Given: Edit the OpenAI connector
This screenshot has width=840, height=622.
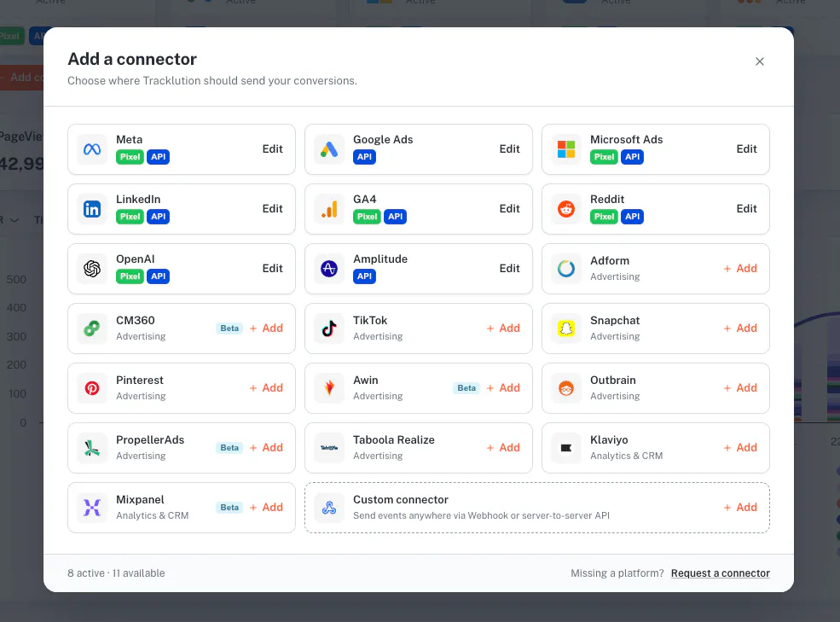Looking at the screenshot, I should point(272,268).
